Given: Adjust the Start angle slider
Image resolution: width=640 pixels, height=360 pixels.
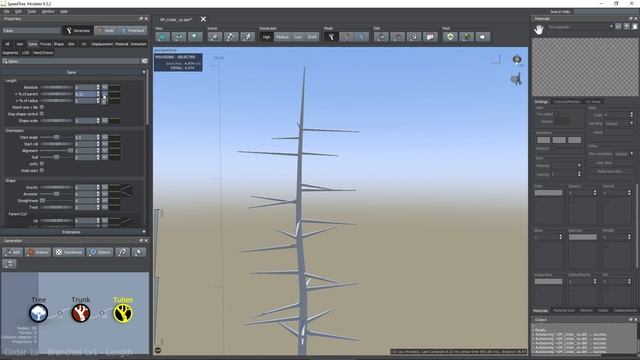Looking at the screenshot, I should click(56, 137).
